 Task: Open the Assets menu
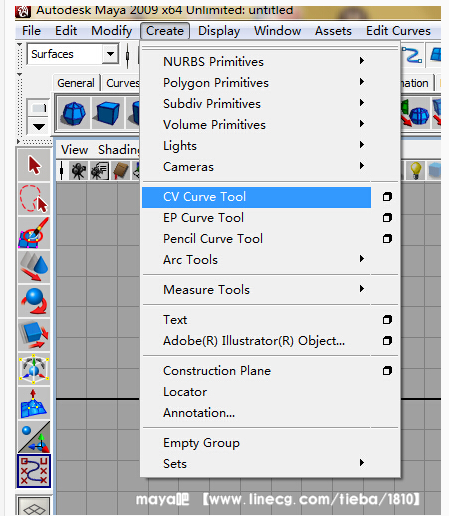(x=333, y=31)
